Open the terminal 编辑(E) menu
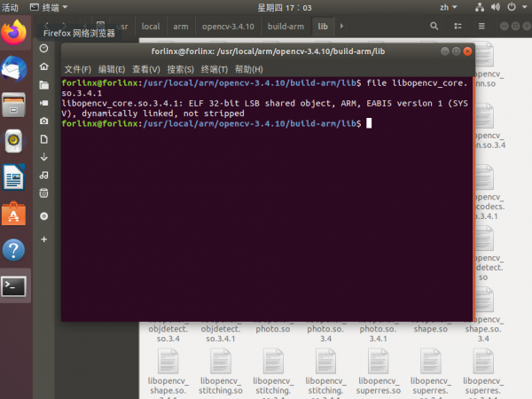 [x=112, y=69]
